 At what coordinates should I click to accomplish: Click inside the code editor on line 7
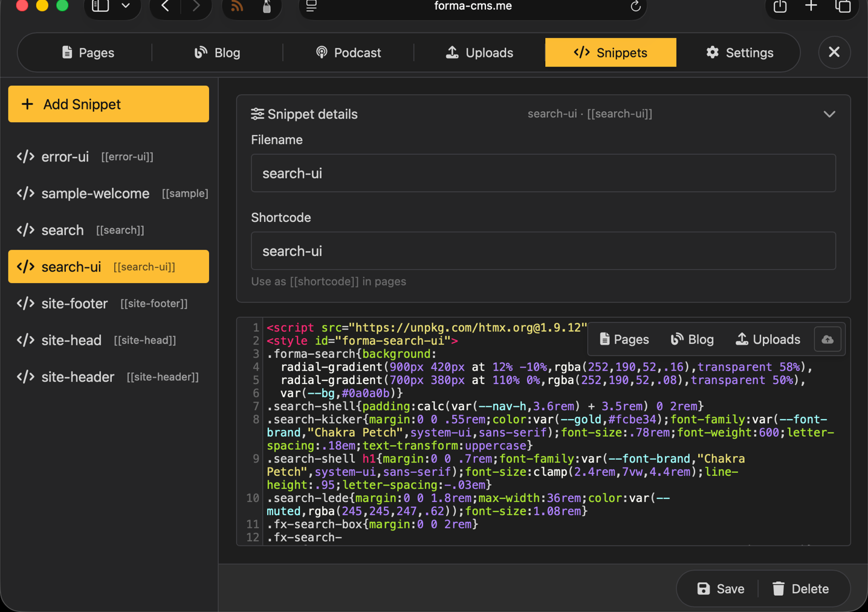tap(485, 406)
